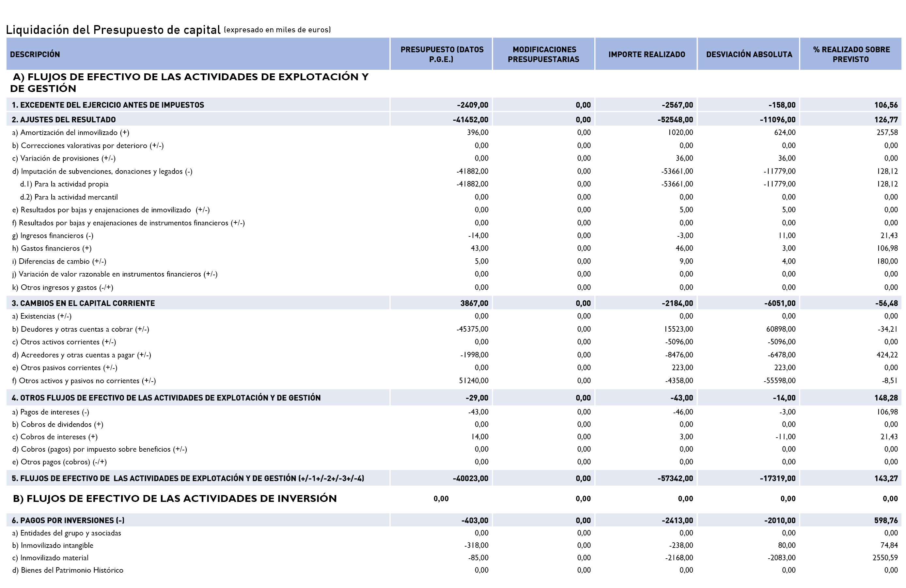This screenshot has height=588, width=906.
Task: Click the percentage 598,76
Action: [886, 520]
